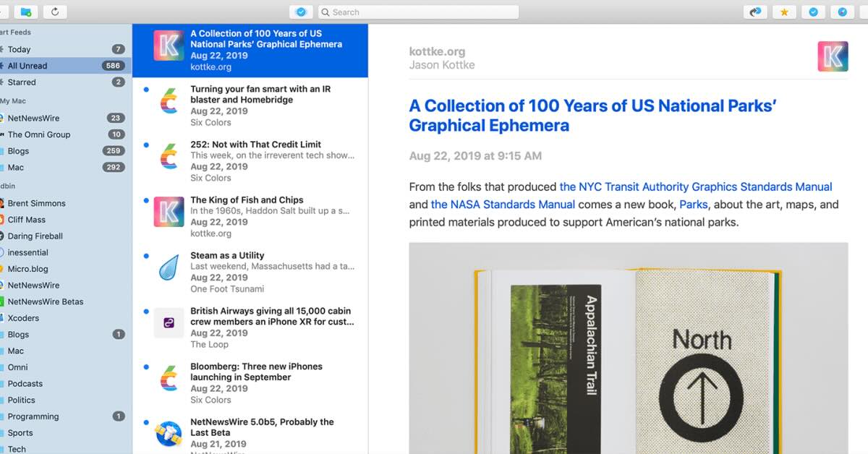Click The Loop icon beside British Airways article
868x454 pixels.
tap(169, 323)
